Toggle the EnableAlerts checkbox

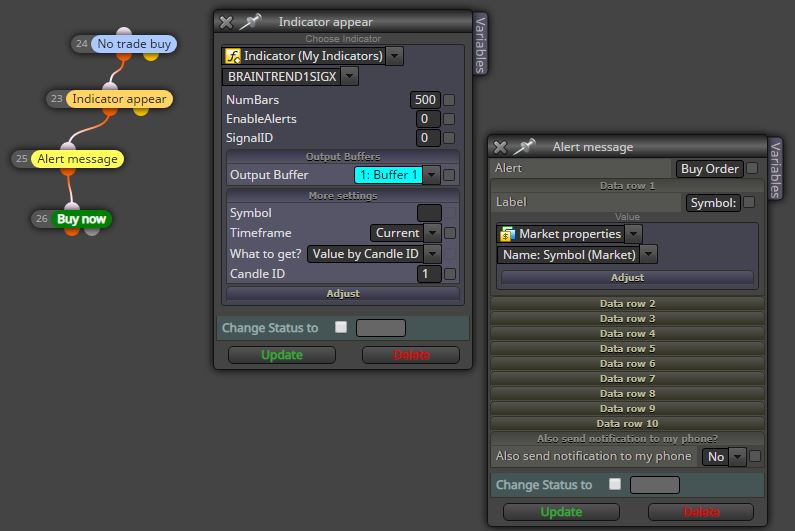[449, 119]
